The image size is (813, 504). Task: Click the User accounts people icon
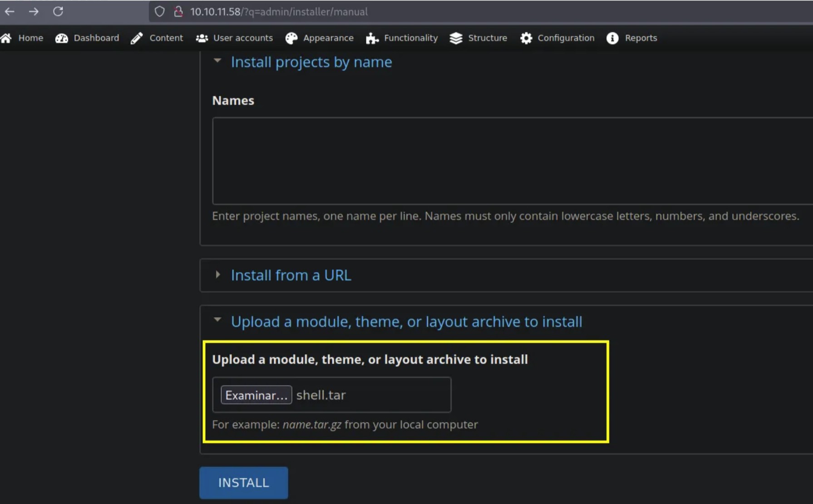tap(202, 38)
